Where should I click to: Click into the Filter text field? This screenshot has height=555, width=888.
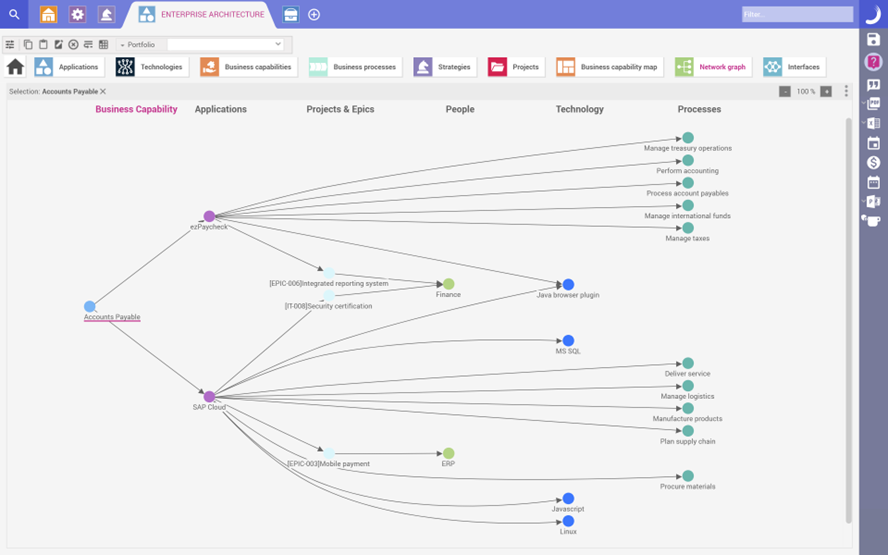point(796,14)
